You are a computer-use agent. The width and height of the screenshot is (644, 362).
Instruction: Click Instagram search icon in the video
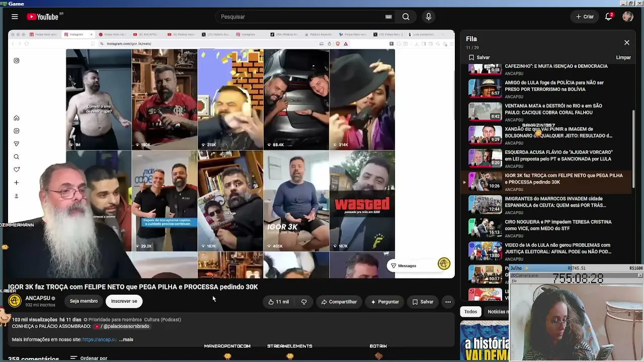click(17, 157)
